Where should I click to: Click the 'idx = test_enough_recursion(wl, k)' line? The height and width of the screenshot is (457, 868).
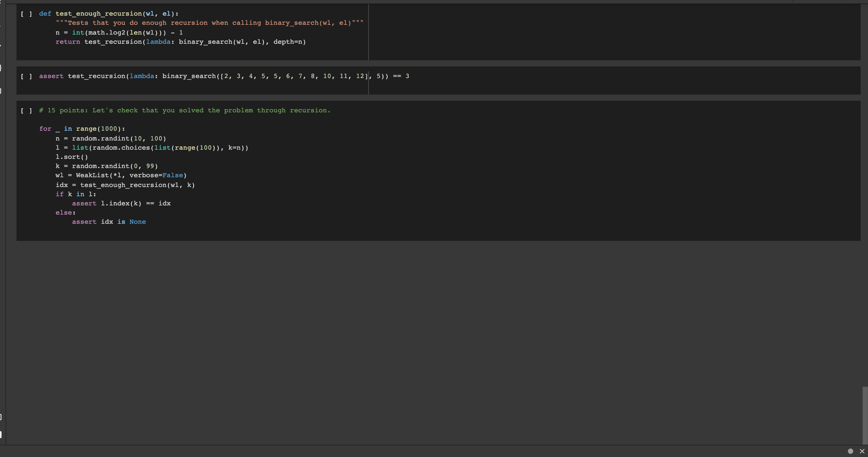point(125,185)
